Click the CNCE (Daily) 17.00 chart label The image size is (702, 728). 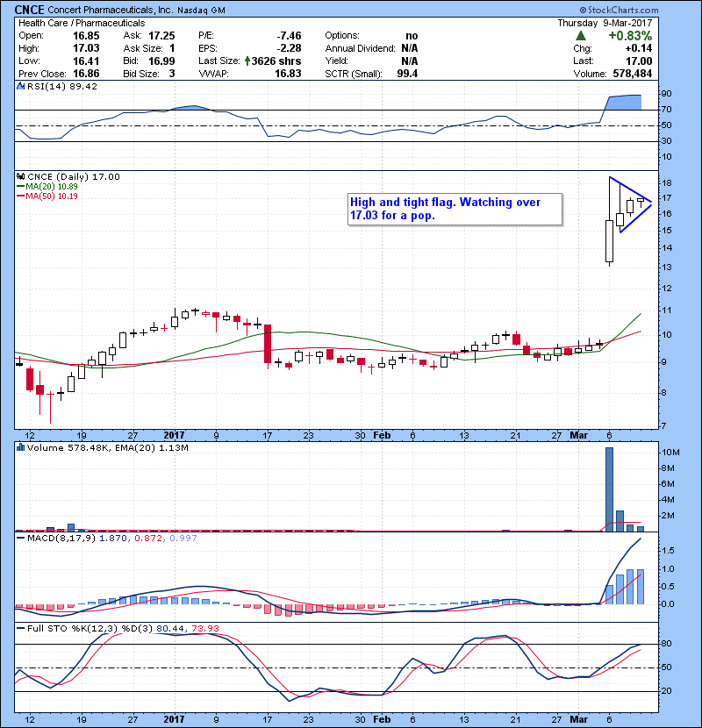point(74,177)
